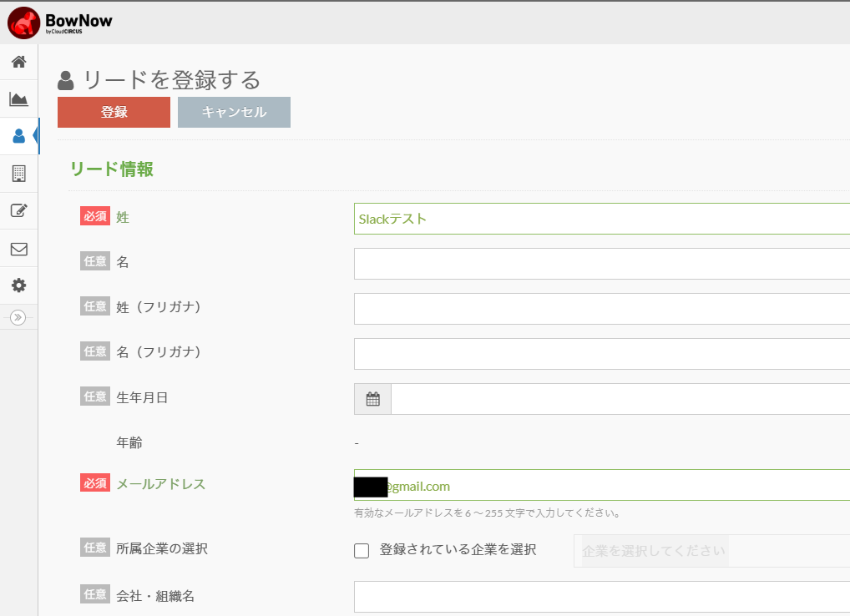Click the メールアドレス input field
This screenshot has height=616, width=850.
click(618, 486)
